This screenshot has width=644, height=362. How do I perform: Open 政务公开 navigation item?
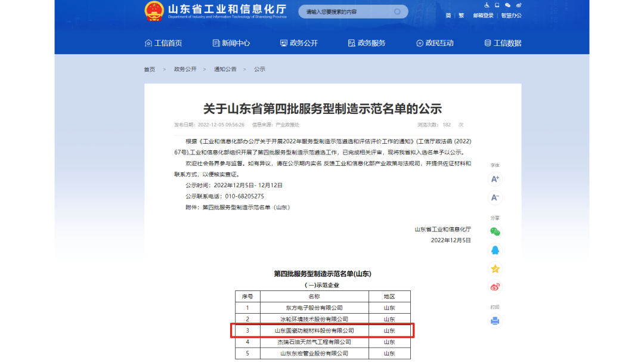(299, 43)
